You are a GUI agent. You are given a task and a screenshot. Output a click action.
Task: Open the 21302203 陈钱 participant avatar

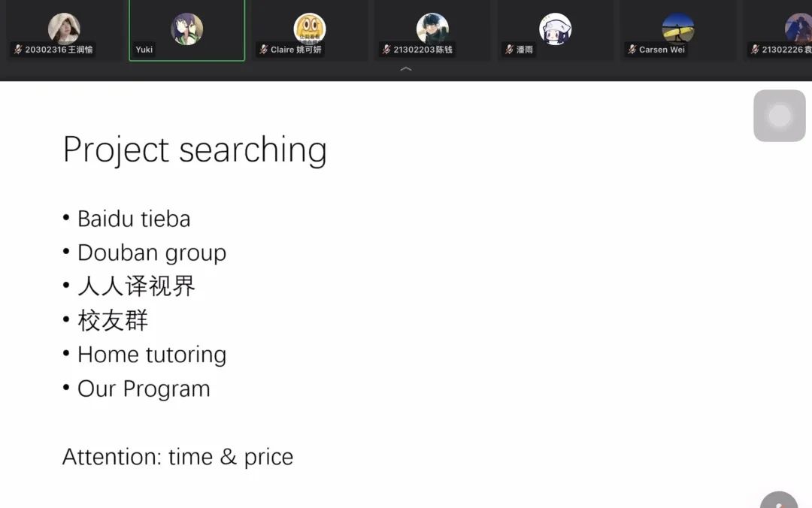coord(432,29)
